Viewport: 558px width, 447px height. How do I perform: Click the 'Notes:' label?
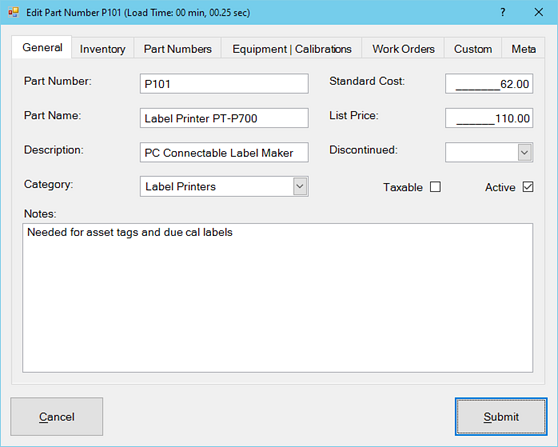pyautogui.click(x=40, y=214)
